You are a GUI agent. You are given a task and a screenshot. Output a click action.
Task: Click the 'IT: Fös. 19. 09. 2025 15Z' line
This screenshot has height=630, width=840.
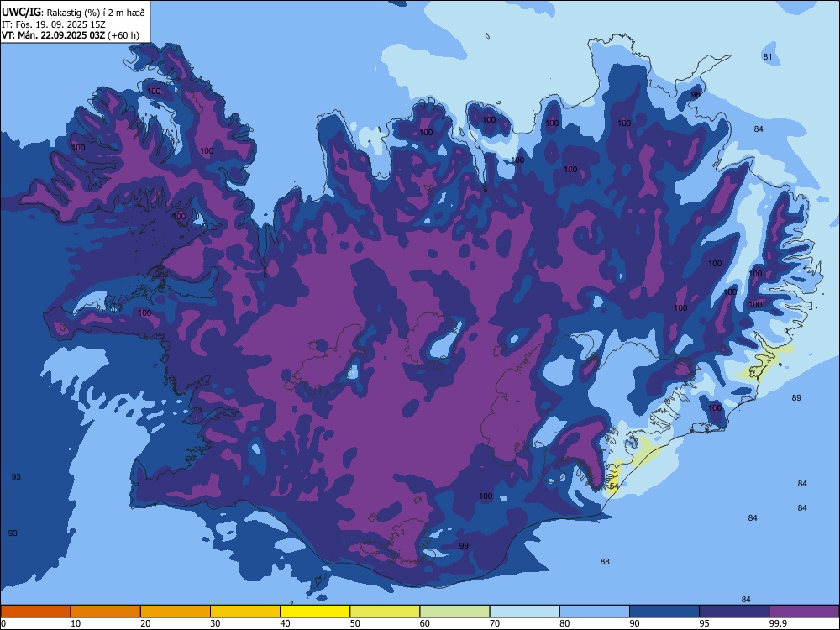[54, 24]
